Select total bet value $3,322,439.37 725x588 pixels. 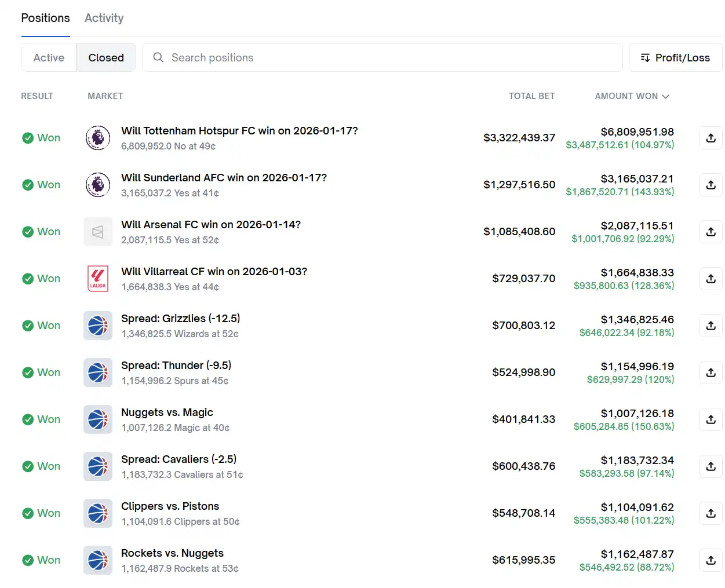click(519, 138)
